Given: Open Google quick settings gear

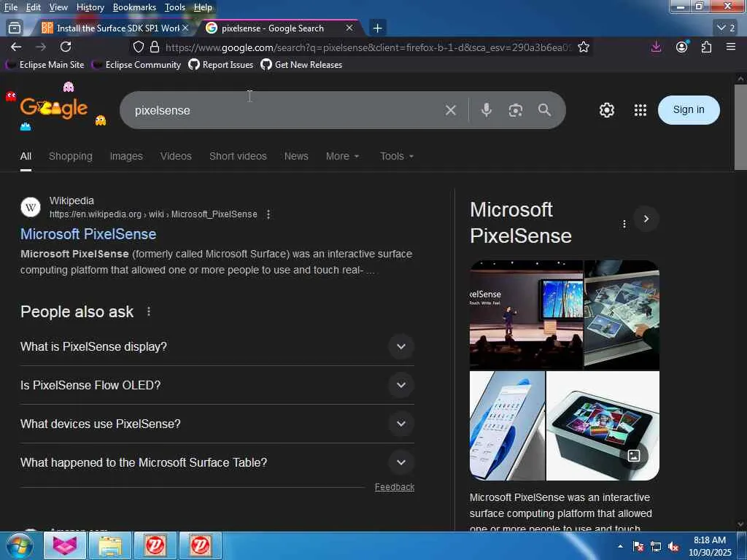Looking at the screenshot, I should point(606,111).
